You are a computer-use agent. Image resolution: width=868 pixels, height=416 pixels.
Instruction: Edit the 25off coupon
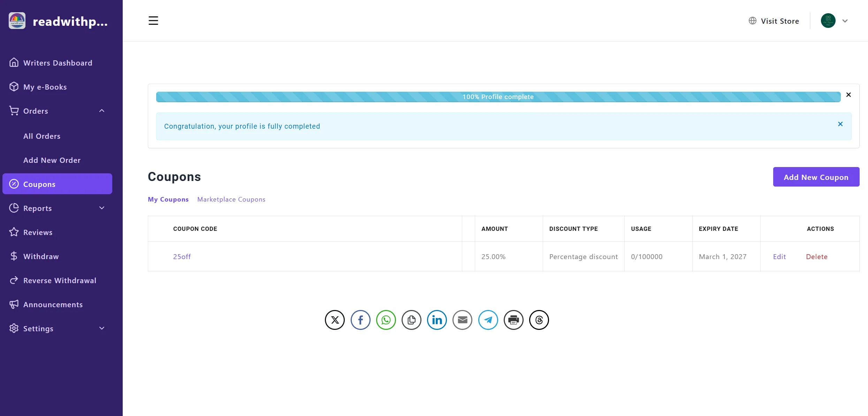coord(779,257)
